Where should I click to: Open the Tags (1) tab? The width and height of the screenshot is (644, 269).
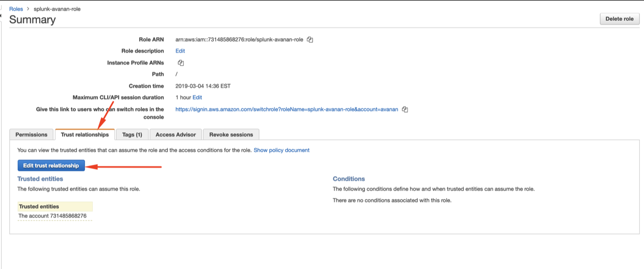[132, 134]
